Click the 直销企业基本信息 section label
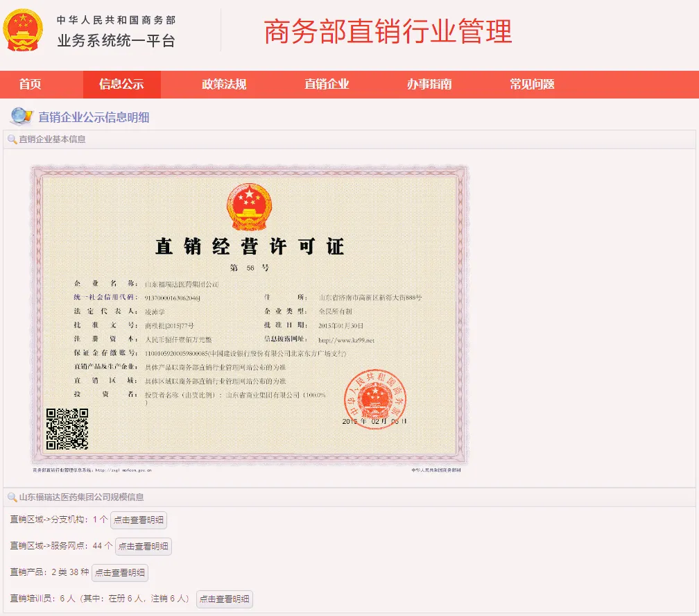Screen dimensions: 699x616 click(52, 139)
